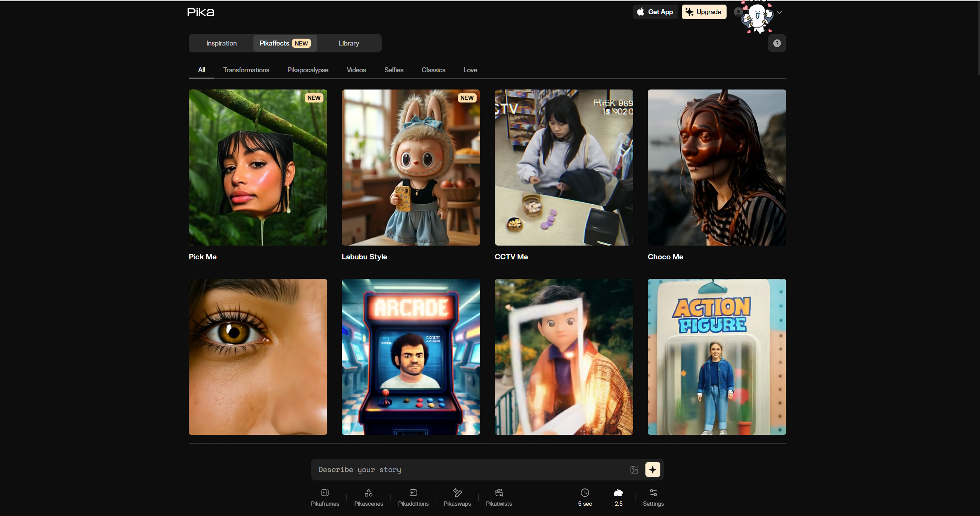Open the Pikascenes tool

coord(368,497)
